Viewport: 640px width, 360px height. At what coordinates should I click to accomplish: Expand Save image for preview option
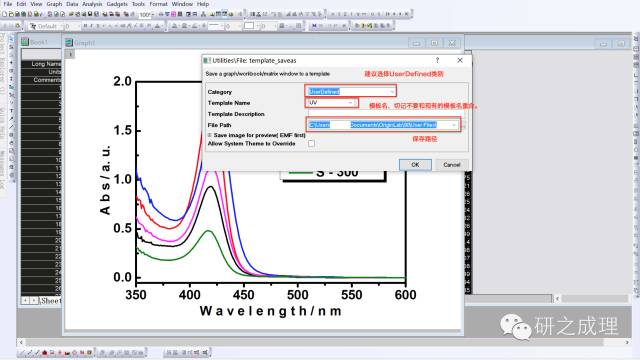point(210,135)
